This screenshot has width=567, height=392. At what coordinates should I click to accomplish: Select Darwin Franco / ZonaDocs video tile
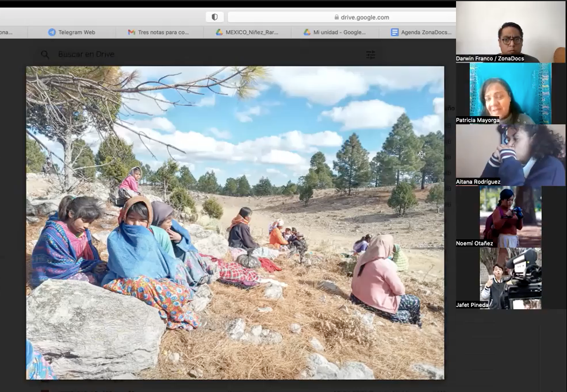(x=511, y=32)
